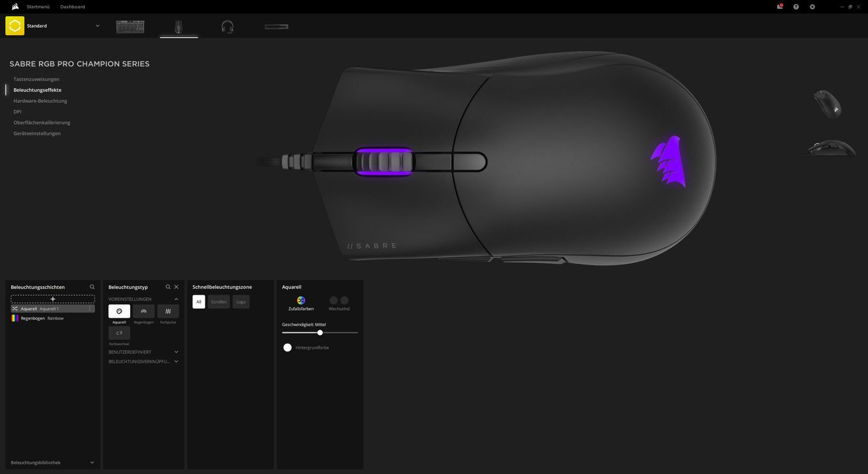Select the All quick lighting zone

pos(198,302)
